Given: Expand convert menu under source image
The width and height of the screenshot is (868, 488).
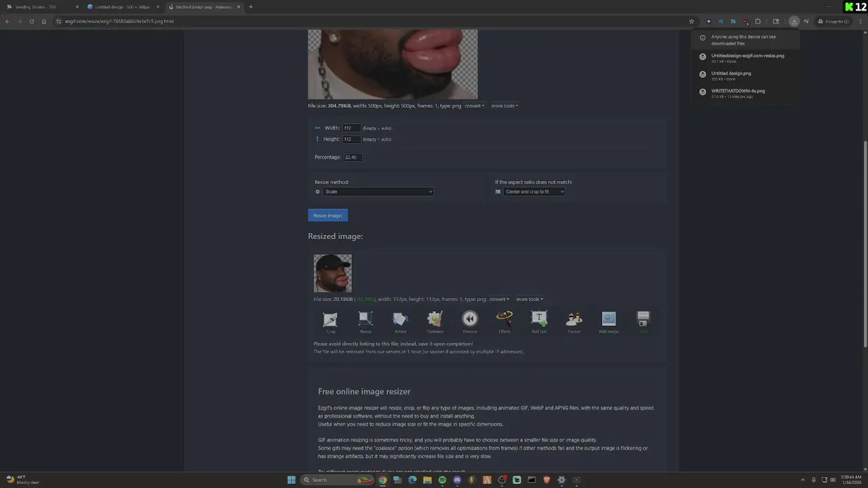Looking at the screenshot, I should click(x=474, y=106).
